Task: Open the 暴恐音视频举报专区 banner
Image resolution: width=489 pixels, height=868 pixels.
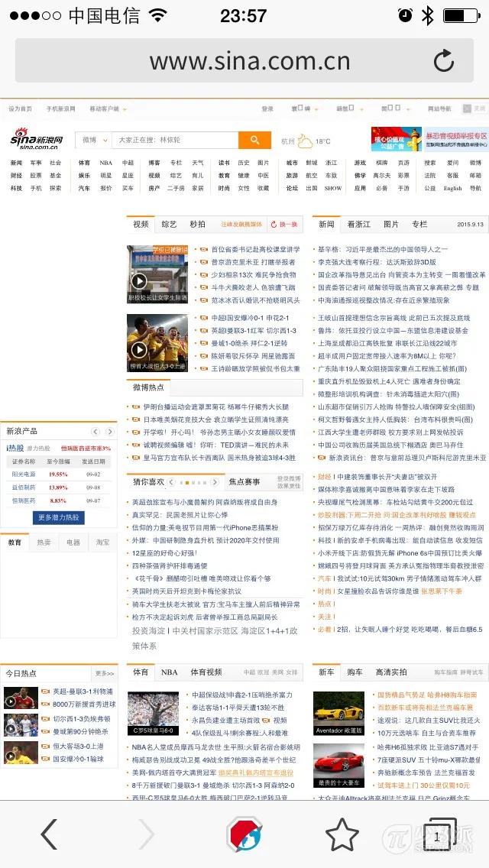Action: point(456,139)
